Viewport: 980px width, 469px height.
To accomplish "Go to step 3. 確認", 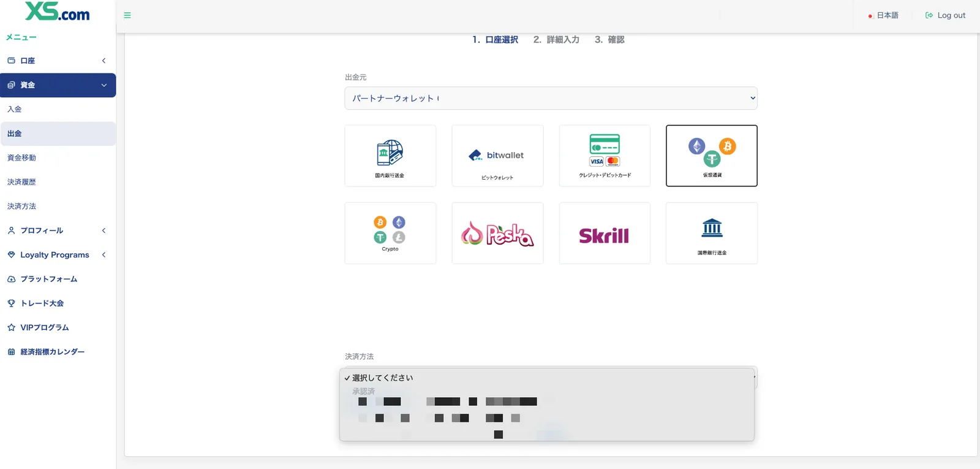I will tap(609, 40).
